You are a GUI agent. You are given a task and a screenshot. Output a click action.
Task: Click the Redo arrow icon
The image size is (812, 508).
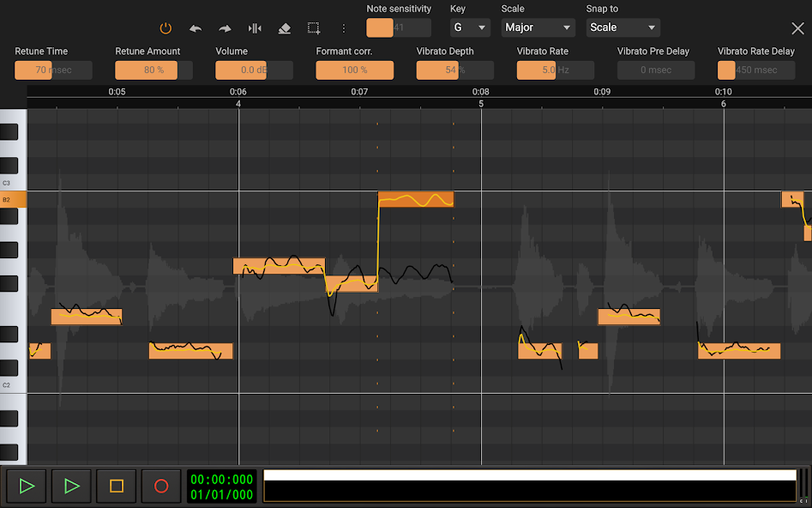[226, 28]
